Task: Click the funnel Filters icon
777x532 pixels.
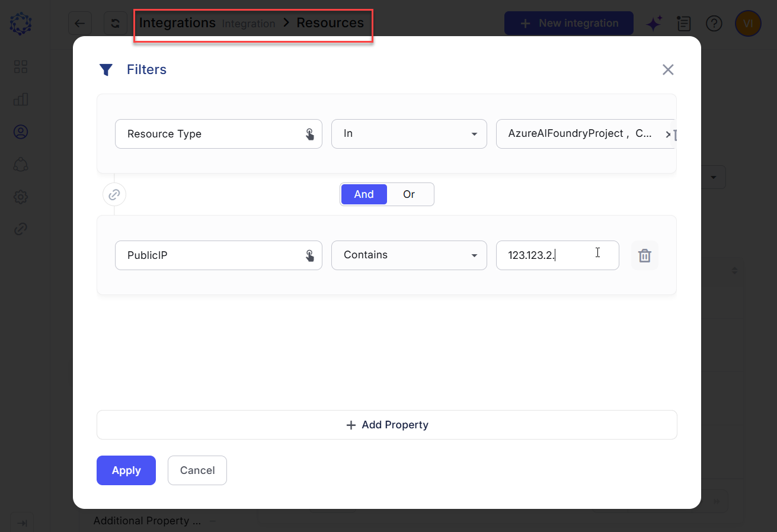Action: tap(106, 70)
